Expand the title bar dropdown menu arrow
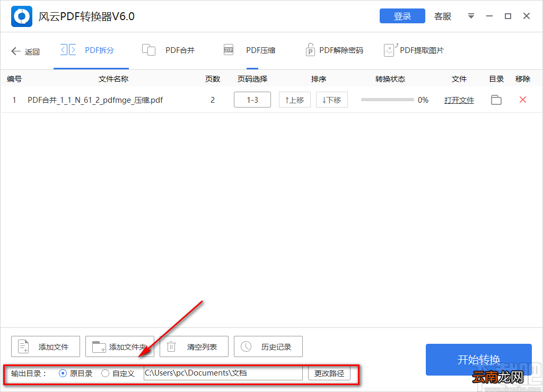Viewport: 543px width, 392px height. pyautogui.click(x=471, y=16)
